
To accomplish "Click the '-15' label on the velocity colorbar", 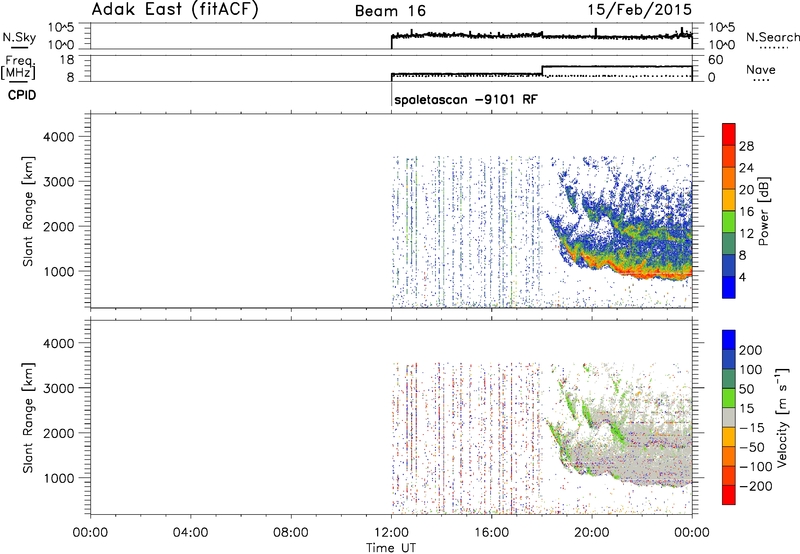I will pos(752,427).
